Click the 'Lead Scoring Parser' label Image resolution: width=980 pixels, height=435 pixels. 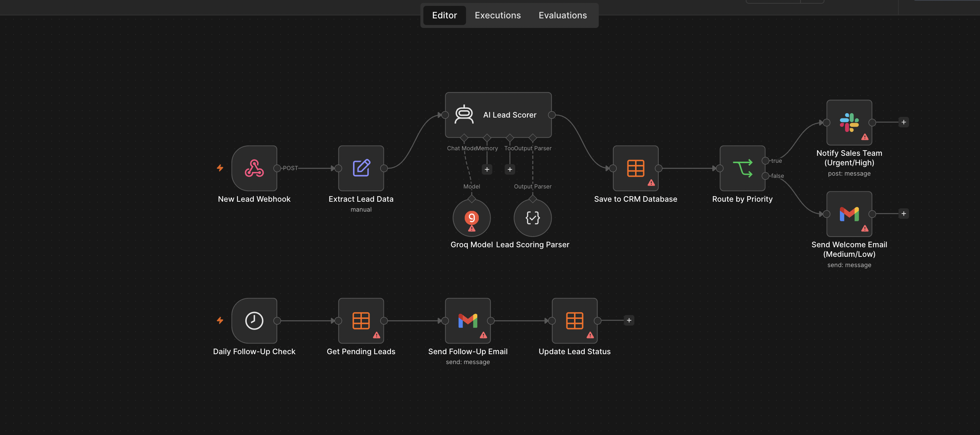click(532, 244)
